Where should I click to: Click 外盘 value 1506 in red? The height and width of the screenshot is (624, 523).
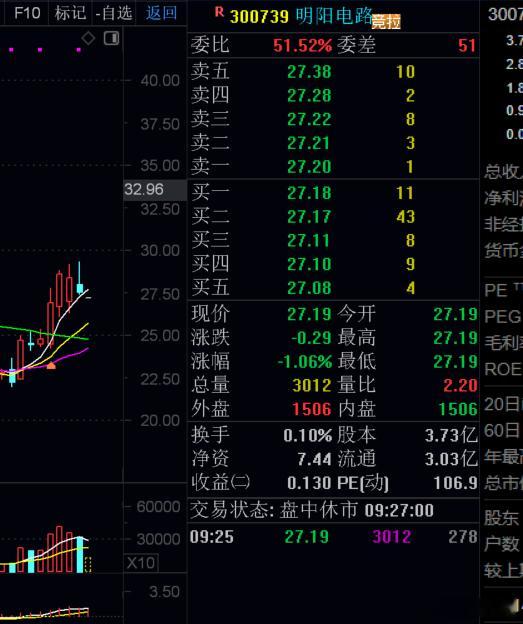click(312, 409)
